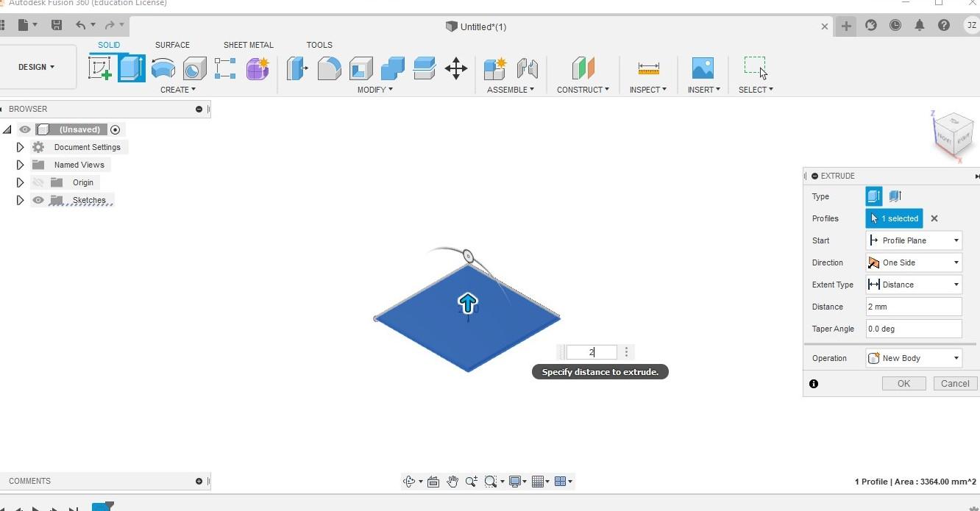Open the CREATE menu
The image size is (980, 511).
pos(178,90)
